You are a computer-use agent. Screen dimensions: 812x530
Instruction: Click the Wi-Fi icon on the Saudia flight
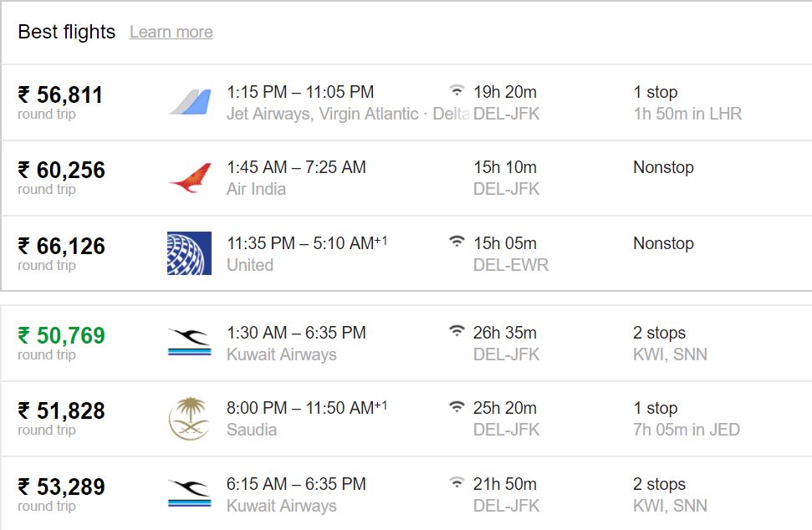457,406
